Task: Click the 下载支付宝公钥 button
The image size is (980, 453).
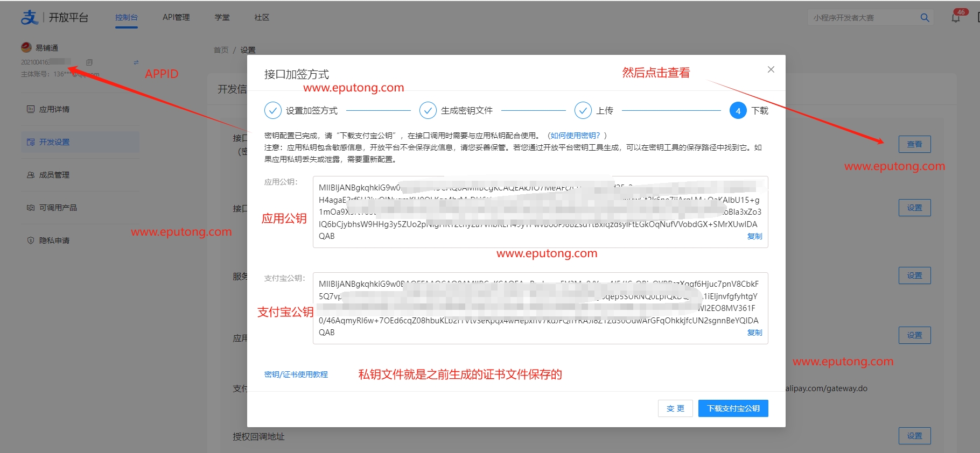Action: point(733,408)
